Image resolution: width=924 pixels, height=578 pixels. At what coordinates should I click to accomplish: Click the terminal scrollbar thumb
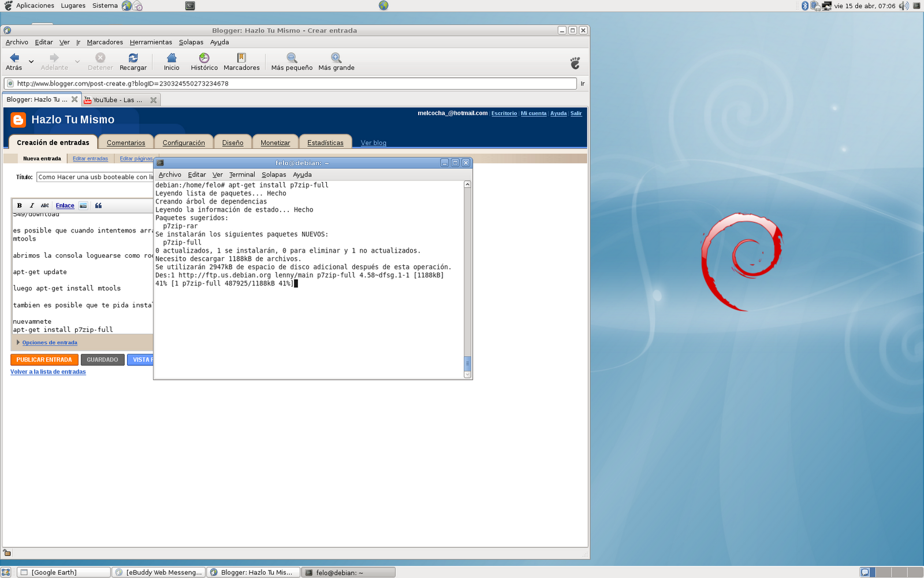(x=468, y=364)
